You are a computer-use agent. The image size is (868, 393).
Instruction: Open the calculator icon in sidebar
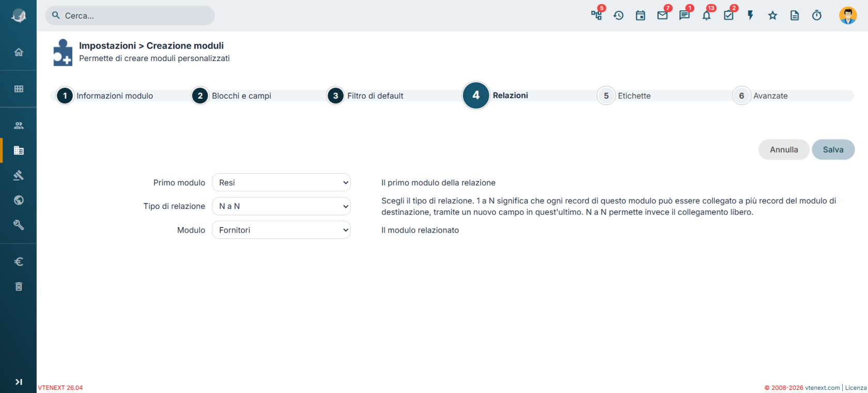point(19,286)
